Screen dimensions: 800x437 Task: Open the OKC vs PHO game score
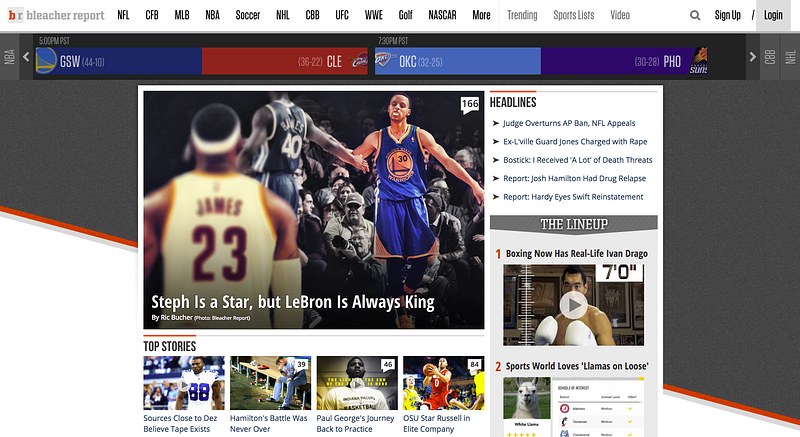tap(541, 61)
